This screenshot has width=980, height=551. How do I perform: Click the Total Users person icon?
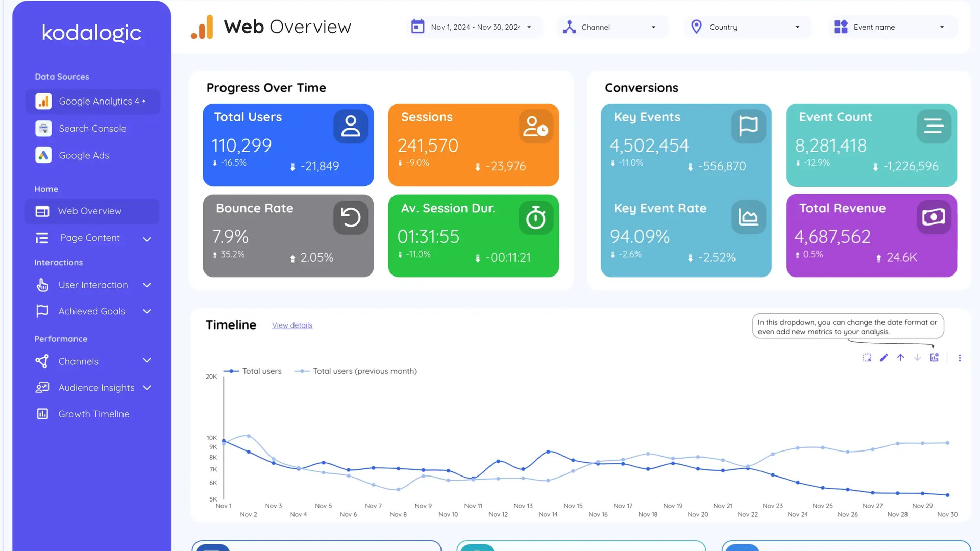coord(351,126)
